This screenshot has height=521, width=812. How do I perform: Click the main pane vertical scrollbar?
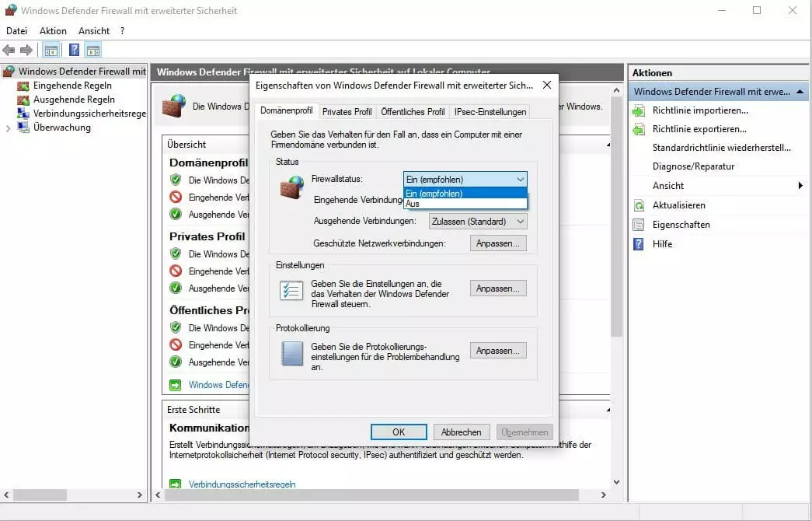[x=616, y=217]
